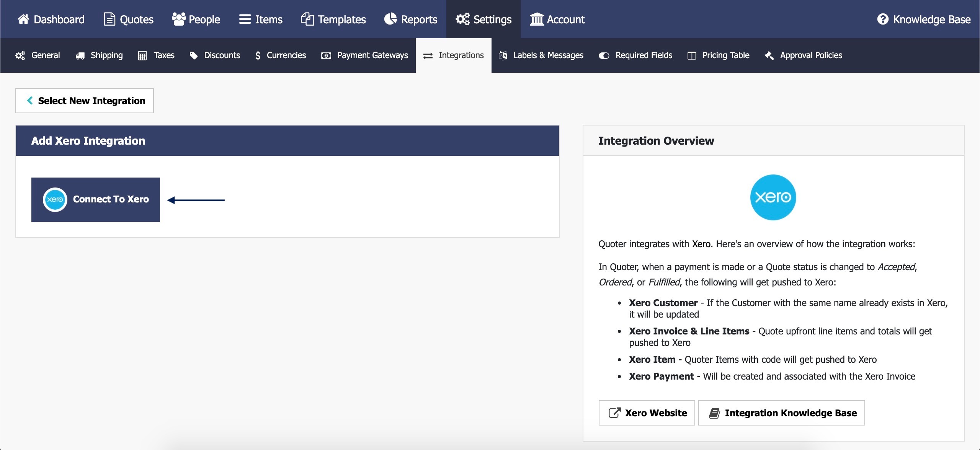The image size is (980, 450).
Task: Click the Settings gears icon
Action: pos(462,19)
